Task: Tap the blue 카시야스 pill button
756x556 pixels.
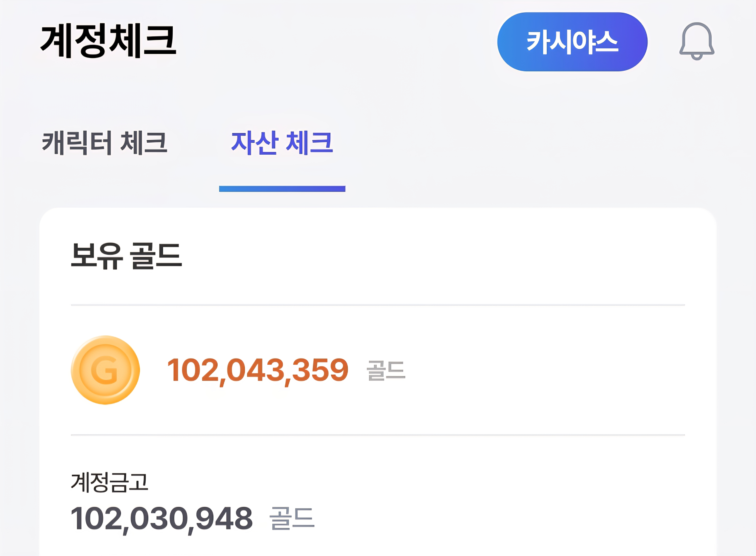Action: 572,42
